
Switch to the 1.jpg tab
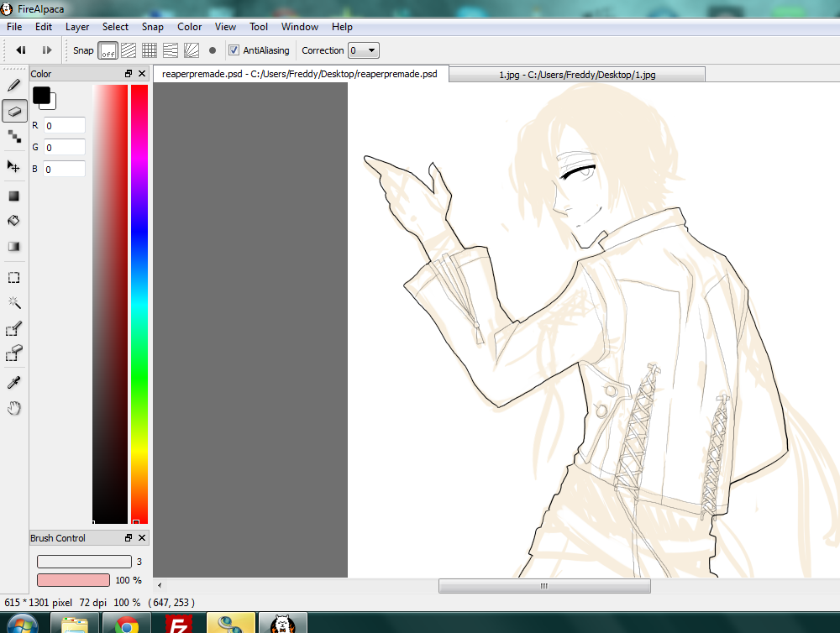click(x=577, y=75)
